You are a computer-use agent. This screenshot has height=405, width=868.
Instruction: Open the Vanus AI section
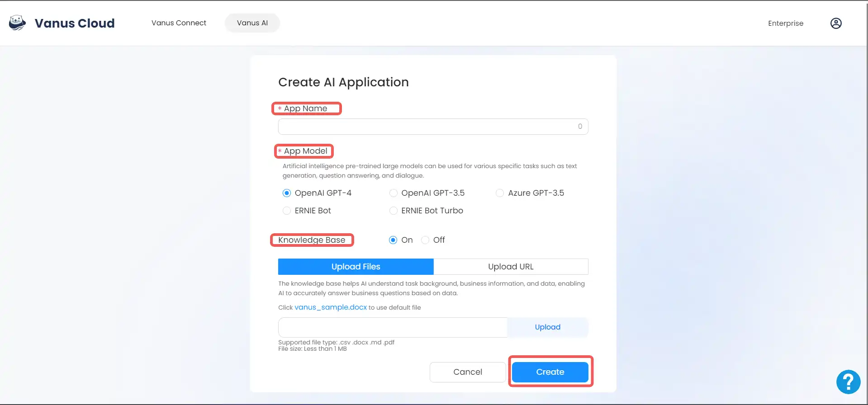click(252, 23)
